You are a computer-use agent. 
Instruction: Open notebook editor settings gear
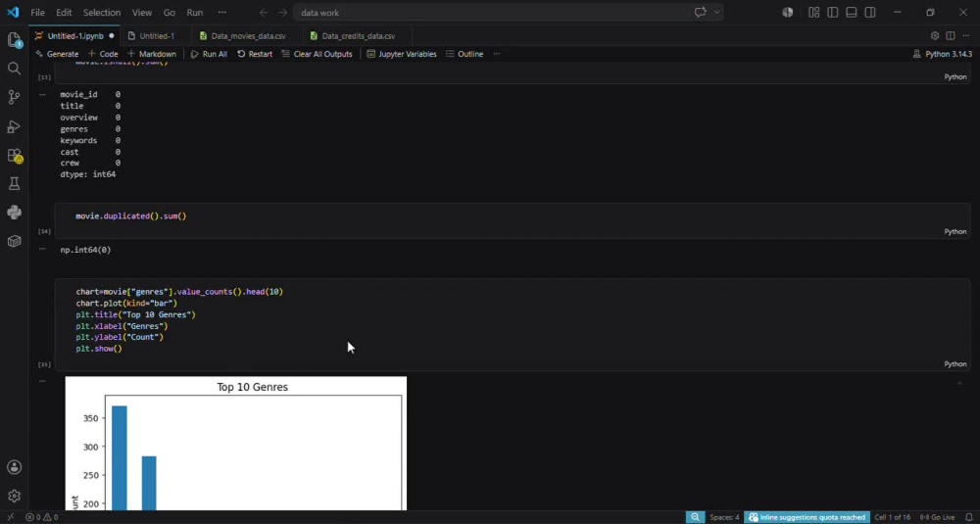coord(935,36)
